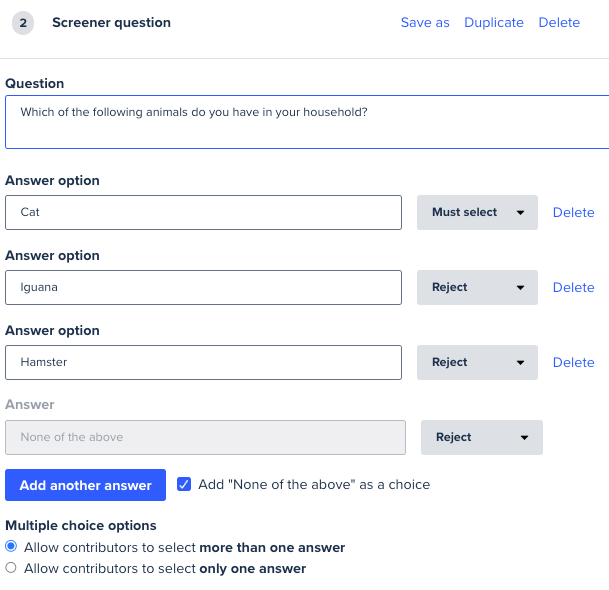Open Reject dropdown for None of the above

coord(482,437)
